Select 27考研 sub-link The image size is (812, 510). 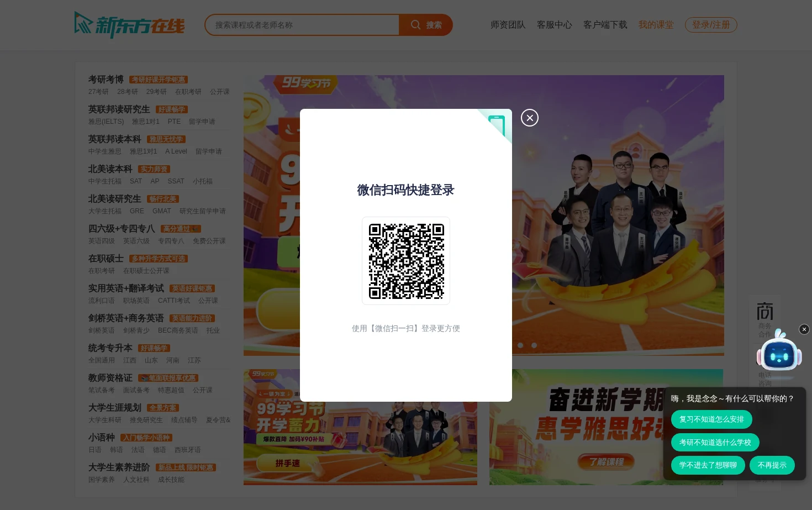[98, 92]
